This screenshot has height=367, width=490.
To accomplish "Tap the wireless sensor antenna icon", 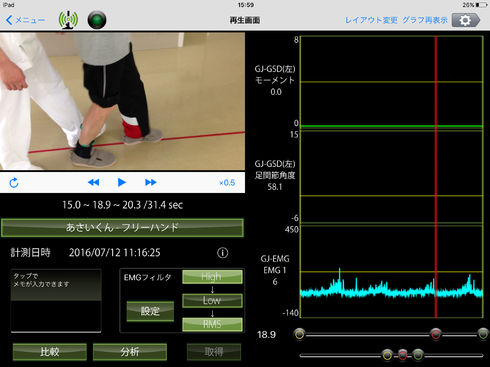I will pyautogui.click(x=68, y=20).
